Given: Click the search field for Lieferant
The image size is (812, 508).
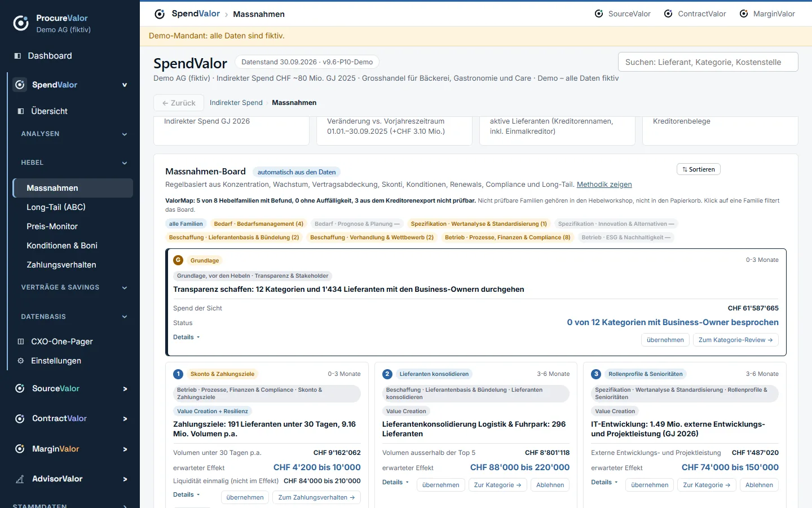Looking at the screenshot, I should (708, 62).
